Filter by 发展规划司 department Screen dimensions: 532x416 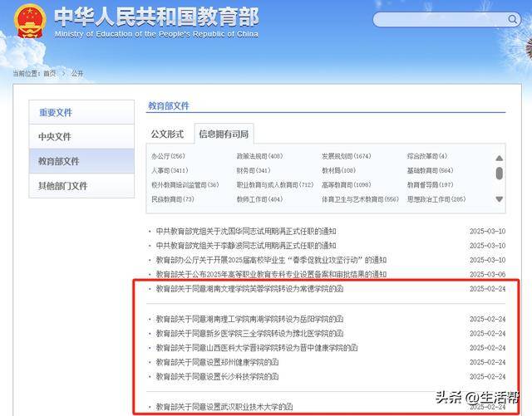[x=347, y=156]
